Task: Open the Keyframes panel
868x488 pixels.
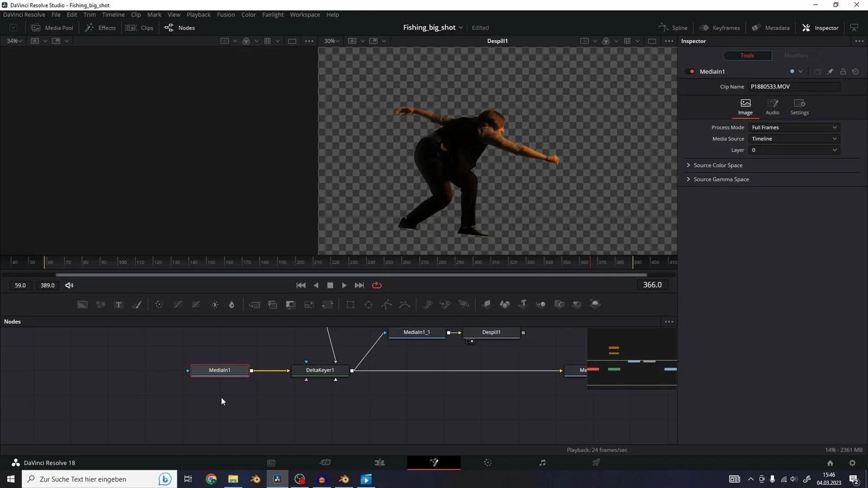Action: [720, 28]
